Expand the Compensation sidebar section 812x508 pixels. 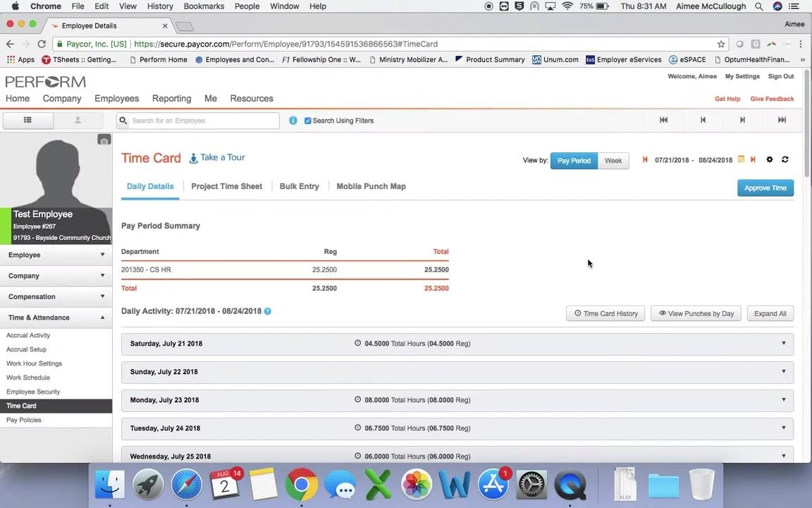(x=56, y=296)
